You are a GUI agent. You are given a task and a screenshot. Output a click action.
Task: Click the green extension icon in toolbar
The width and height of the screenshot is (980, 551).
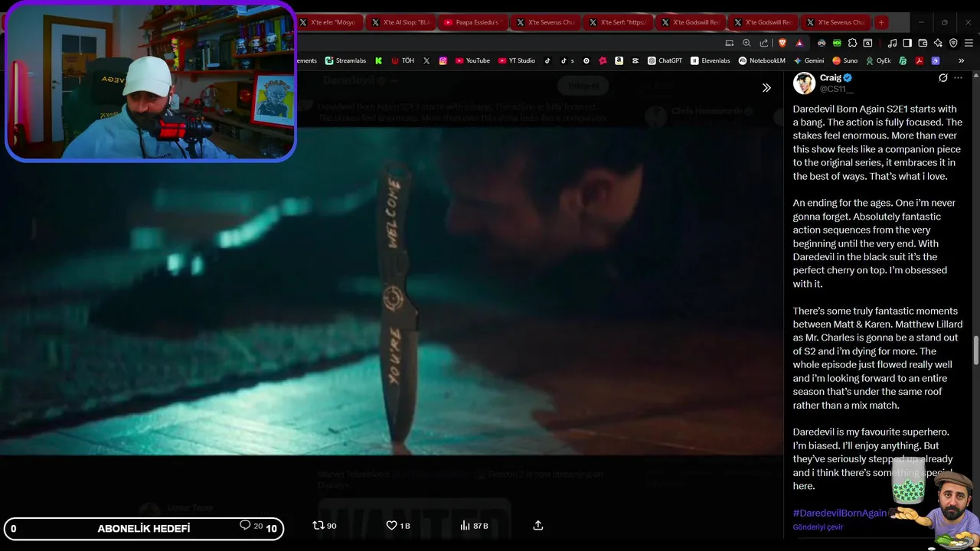(837, 43)
